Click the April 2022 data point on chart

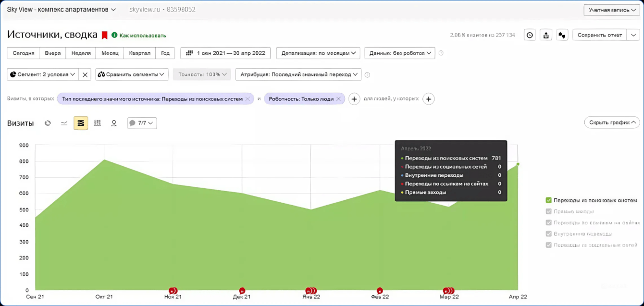point(518,164)
